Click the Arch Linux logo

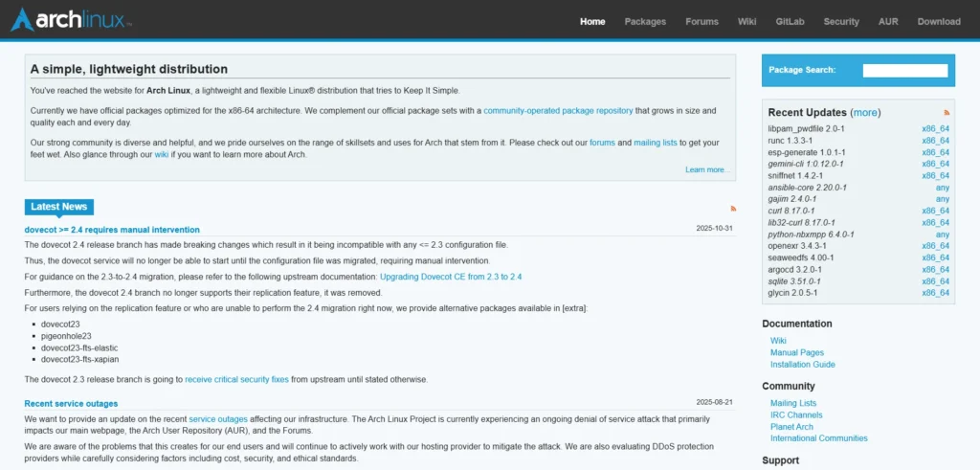click(x=71, y=20)
